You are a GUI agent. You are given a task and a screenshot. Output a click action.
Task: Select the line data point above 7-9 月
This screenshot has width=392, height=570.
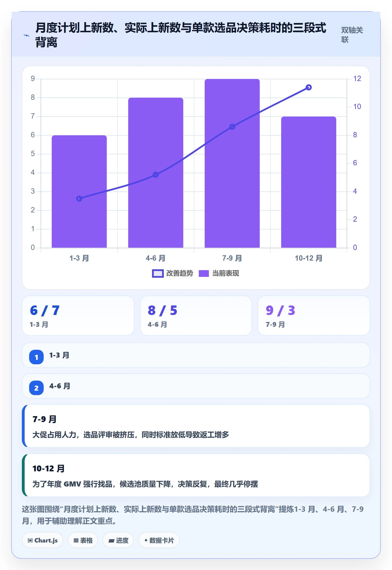click(x=232, y=127)
